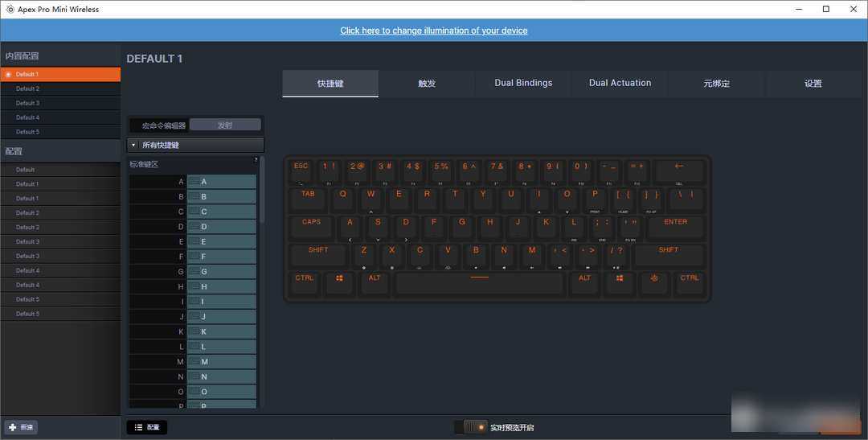Select the Q key on the keyboard layout
868x440 pixels.
click(343, 199)
